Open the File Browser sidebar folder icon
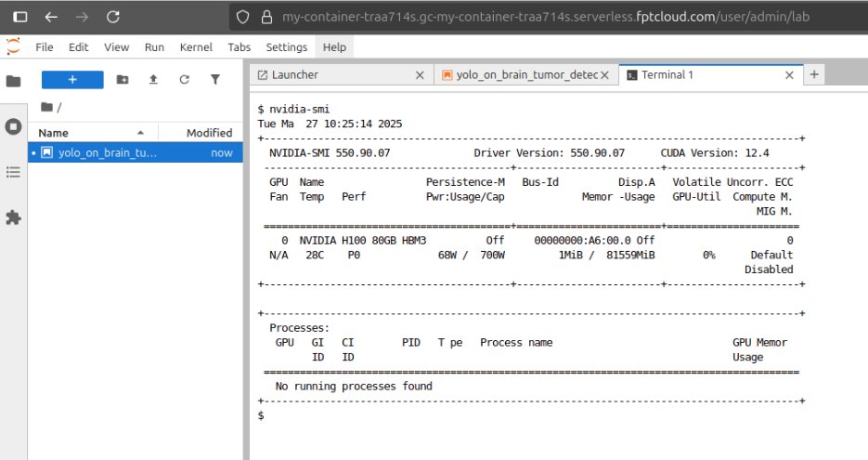 (13, 82)
